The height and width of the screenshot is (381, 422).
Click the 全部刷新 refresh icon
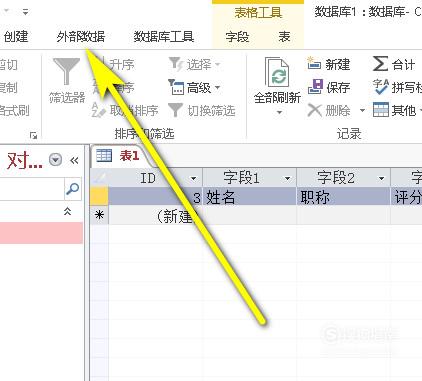click(x=277, y=72)
